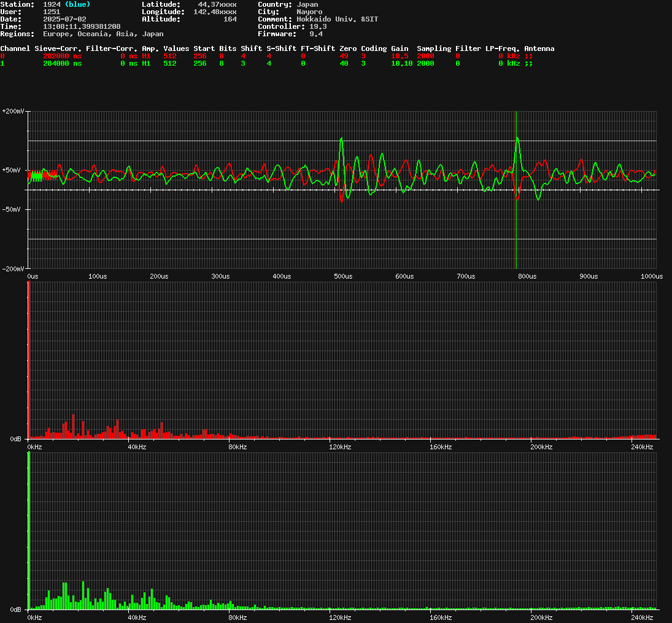
Task: Click the time value "13:08:11.399381208"
Action: click(82, 26)
